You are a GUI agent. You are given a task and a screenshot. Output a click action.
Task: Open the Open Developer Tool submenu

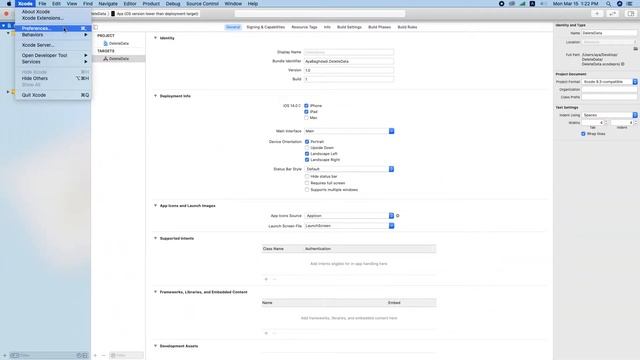(53, 55)
